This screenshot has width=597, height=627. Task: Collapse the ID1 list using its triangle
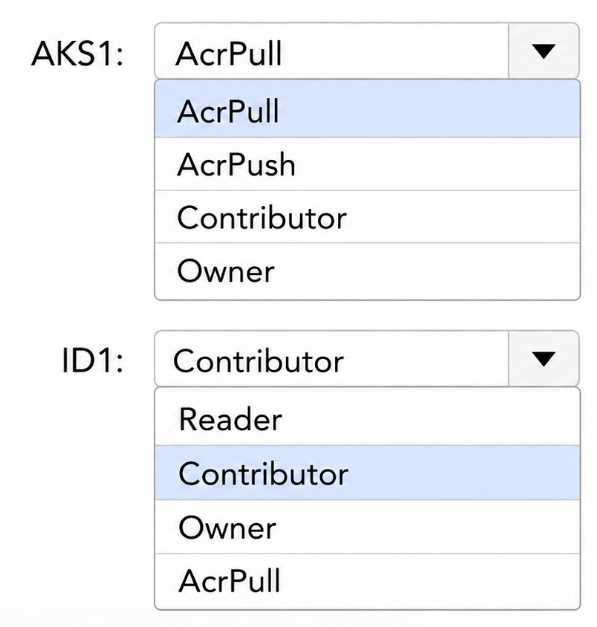(x=543, y=358)
